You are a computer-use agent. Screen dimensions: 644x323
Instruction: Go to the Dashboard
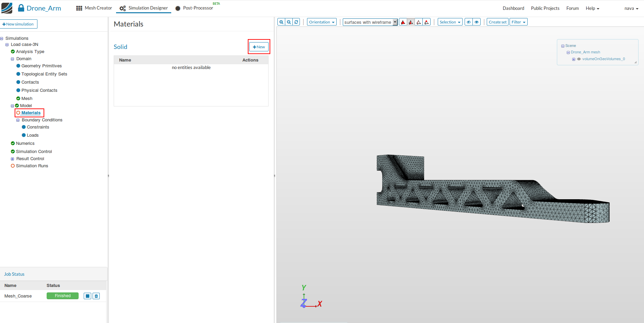coord(513,8)
